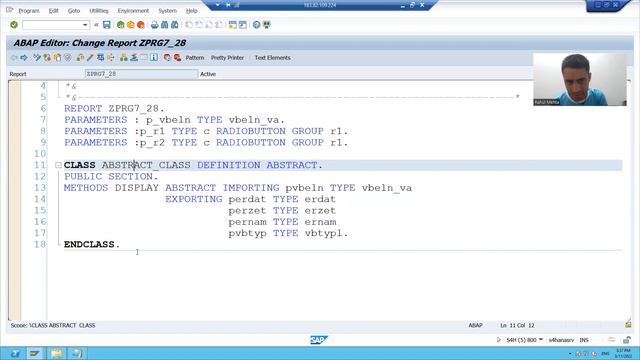640x360 pixels.
Task: Click the Report name field ZPRG7_28
Action: [141, 74]
